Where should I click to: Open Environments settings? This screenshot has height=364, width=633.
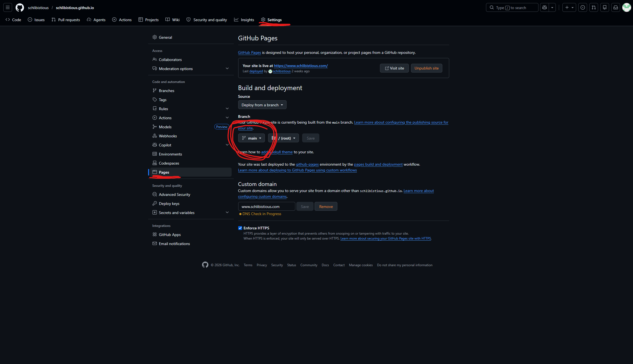click(191, 154)
